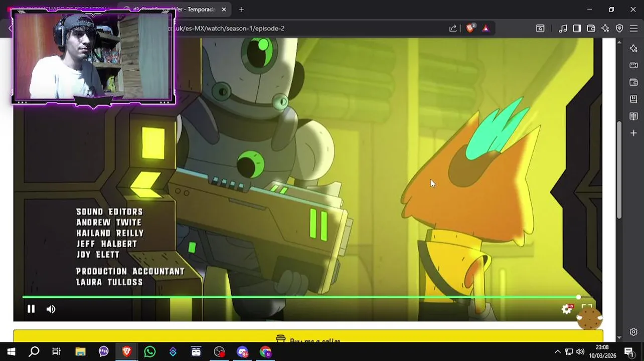Open the browser hamburger main menu
Image resolution: width=644 pixels, height=361 pixels.
click(x=633, y=29)
